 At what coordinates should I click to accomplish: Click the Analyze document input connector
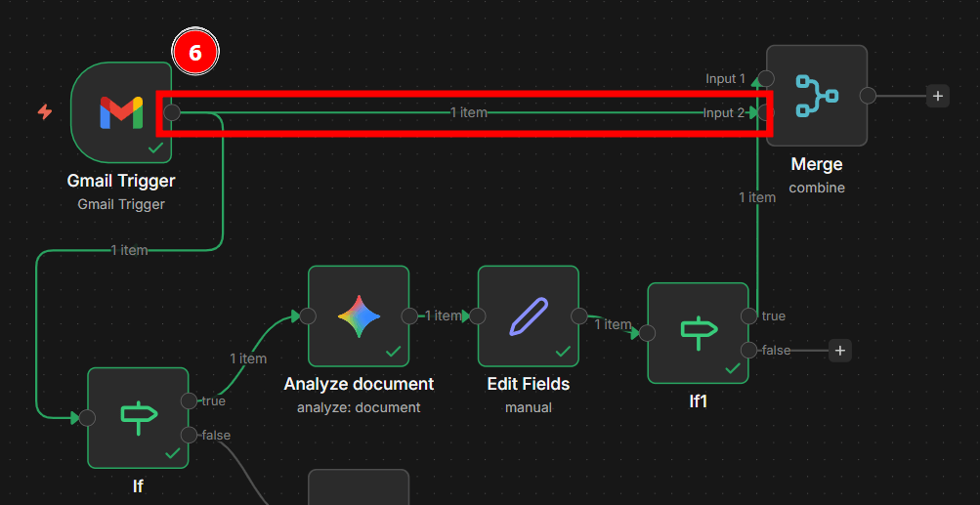308,316
